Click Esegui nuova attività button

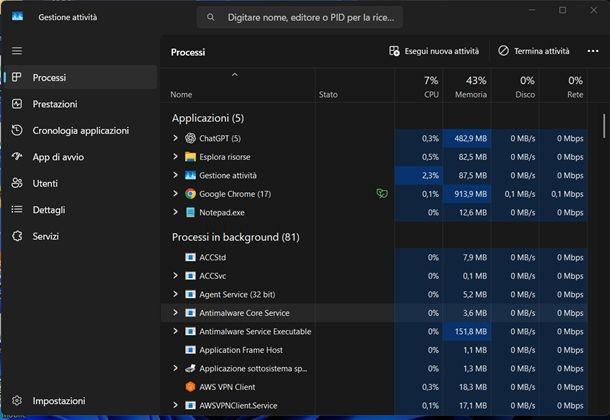434,51
